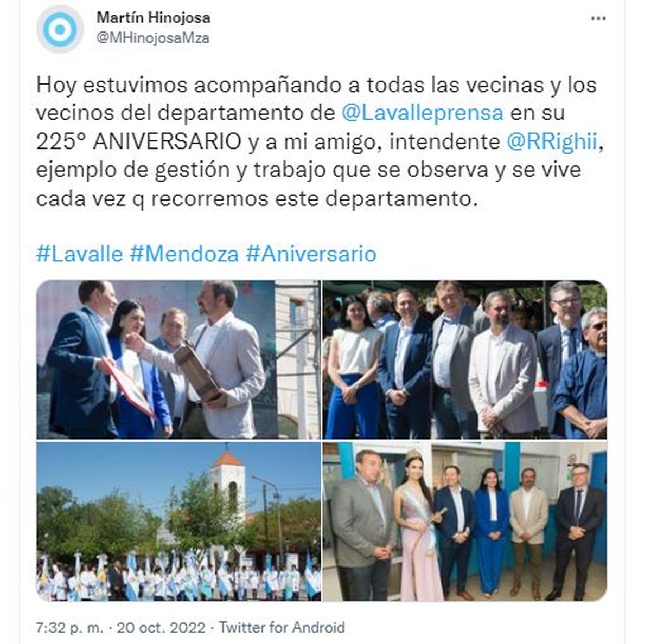The height and width of the screenshot is (644, 651).
Task: Click the Martín Hinojosa profile avatar
Action: [x=60, y=29]
